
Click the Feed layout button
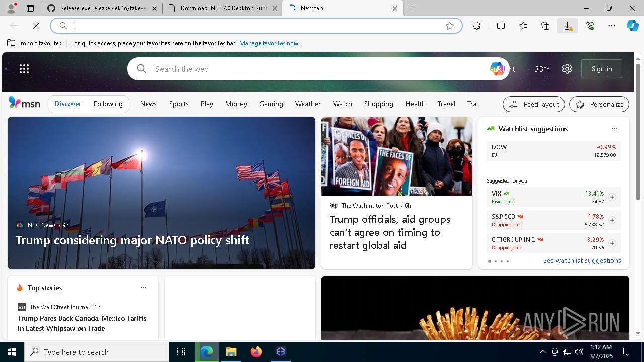534,104
